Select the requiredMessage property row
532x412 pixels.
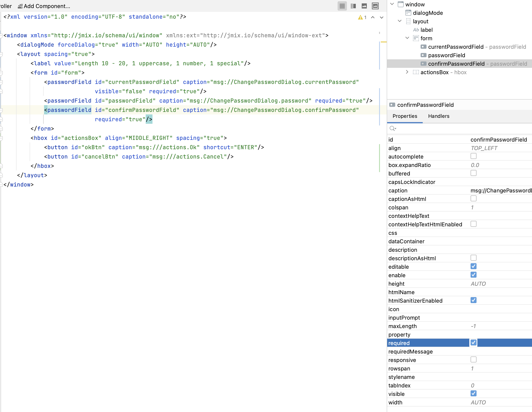click(459, 352)
